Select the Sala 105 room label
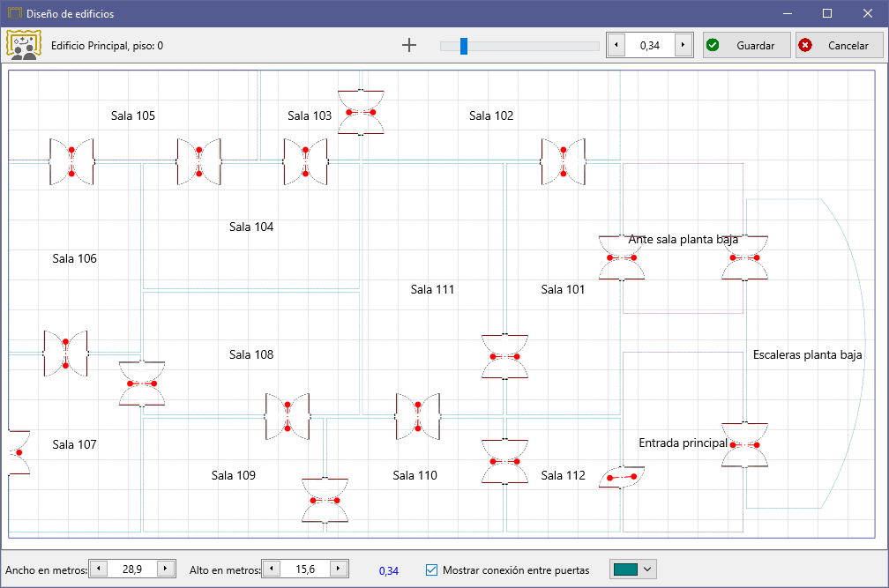Screen dimensions: 889x588 [132, 115]
